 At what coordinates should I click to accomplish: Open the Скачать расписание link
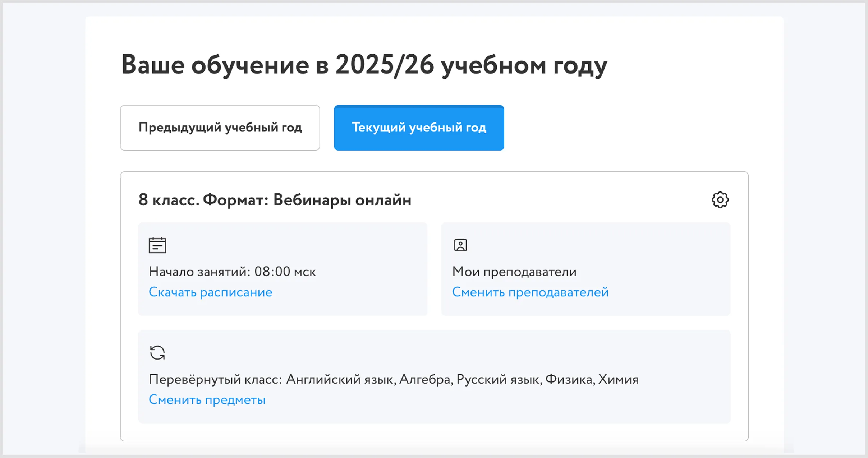210,292
